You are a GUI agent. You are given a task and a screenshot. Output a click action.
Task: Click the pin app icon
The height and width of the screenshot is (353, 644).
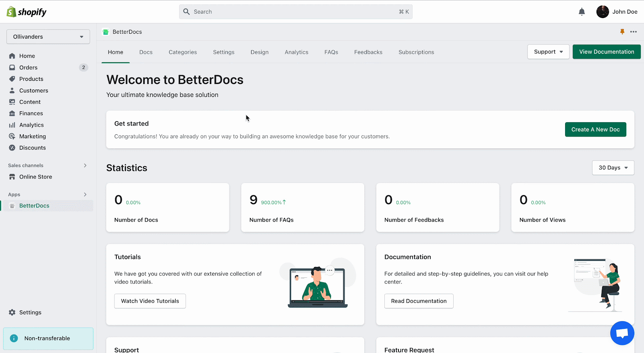point(622,32)
